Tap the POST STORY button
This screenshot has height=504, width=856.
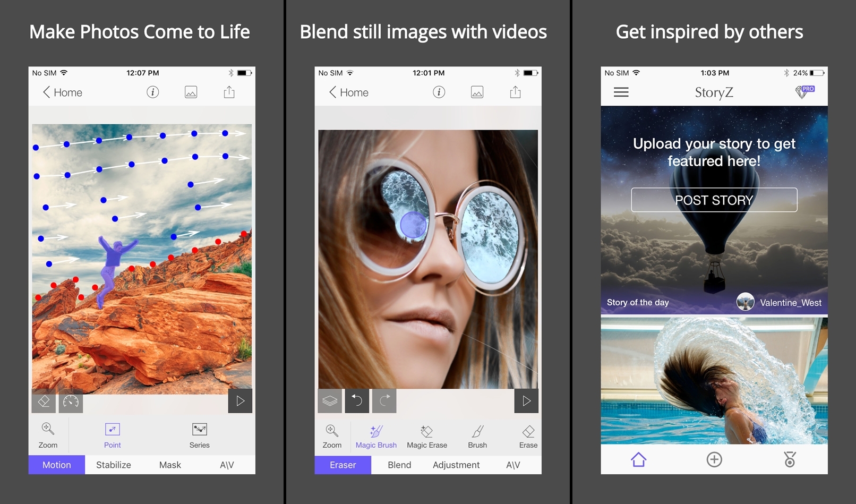714,200
